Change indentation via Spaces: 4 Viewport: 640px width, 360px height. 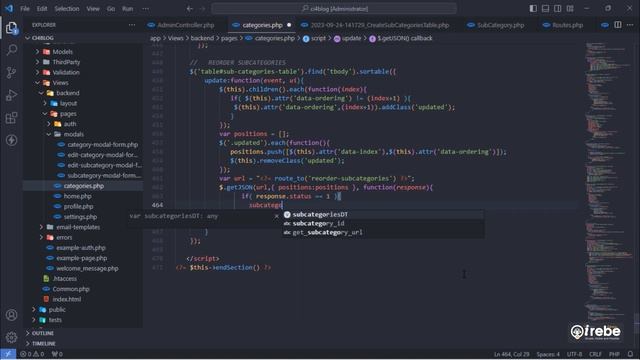click(548, 354)
